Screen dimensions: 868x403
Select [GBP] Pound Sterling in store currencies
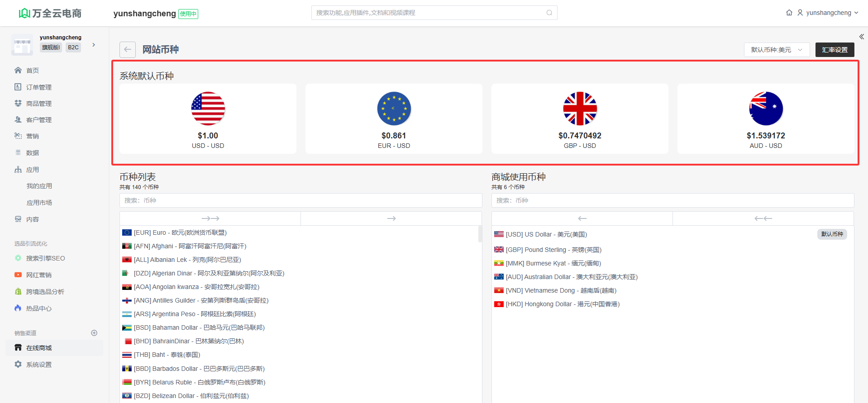tap(553, 250)
